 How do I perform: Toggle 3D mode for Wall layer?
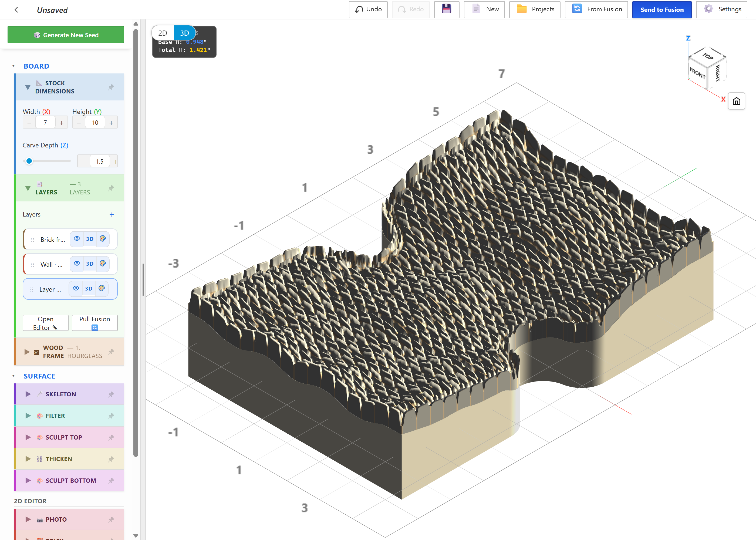[90, 264]
